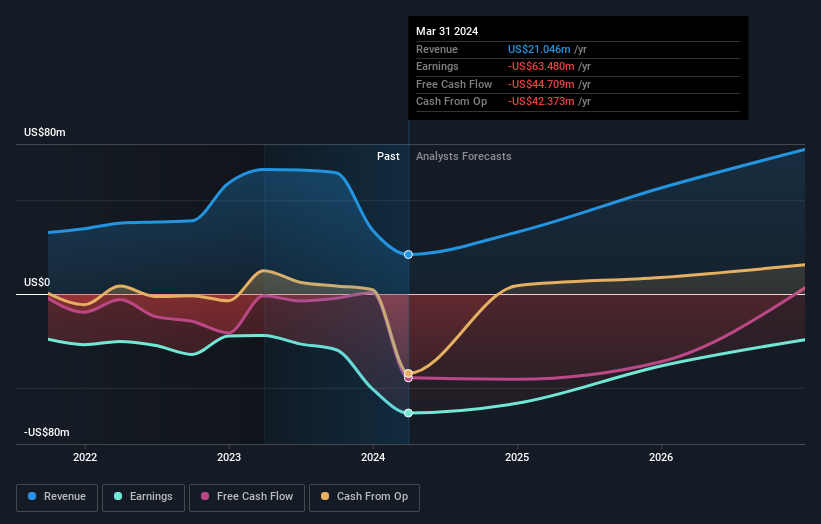Viewport: 821px width, 524px height.
Task: Click the 2025 x-axis label
Action: click(x=517, y=457)
